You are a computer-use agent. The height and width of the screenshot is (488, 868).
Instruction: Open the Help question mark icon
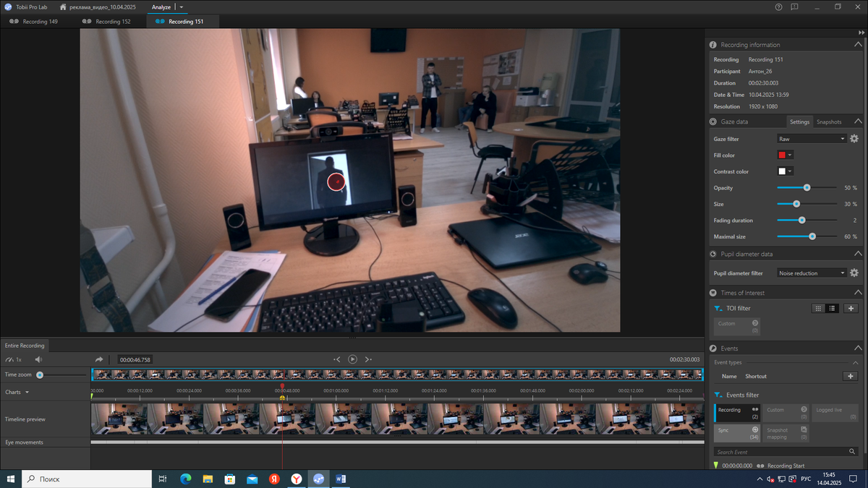click(x=778, y=7)
